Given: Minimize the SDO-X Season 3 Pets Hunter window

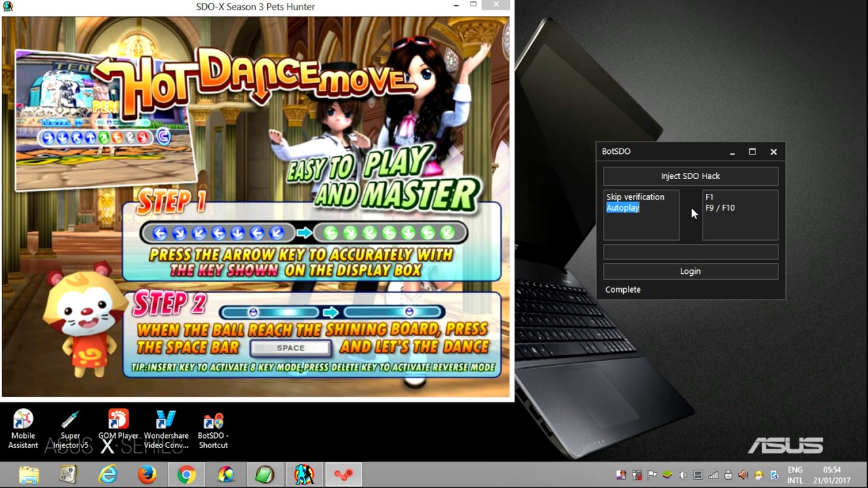Looking at the screenshot, I should click(456, 5).
